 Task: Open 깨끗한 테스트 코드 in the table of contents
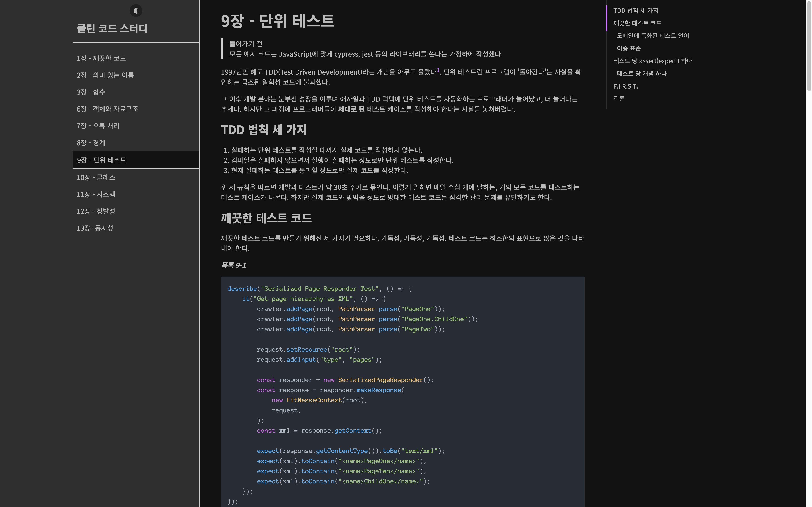[x=638, y=23]
